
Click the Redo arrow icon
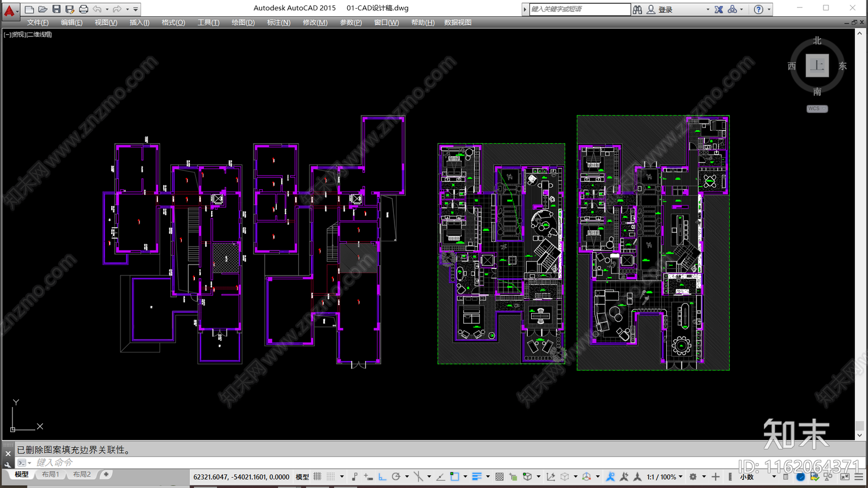(x=117, y=9)
